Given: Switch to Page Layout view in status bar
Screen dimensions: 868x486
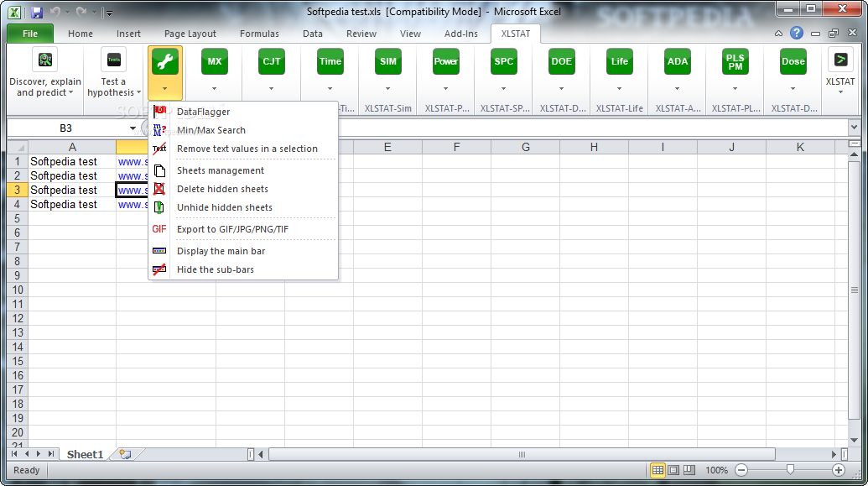Looking at the screenshot, I should point(673,470).
